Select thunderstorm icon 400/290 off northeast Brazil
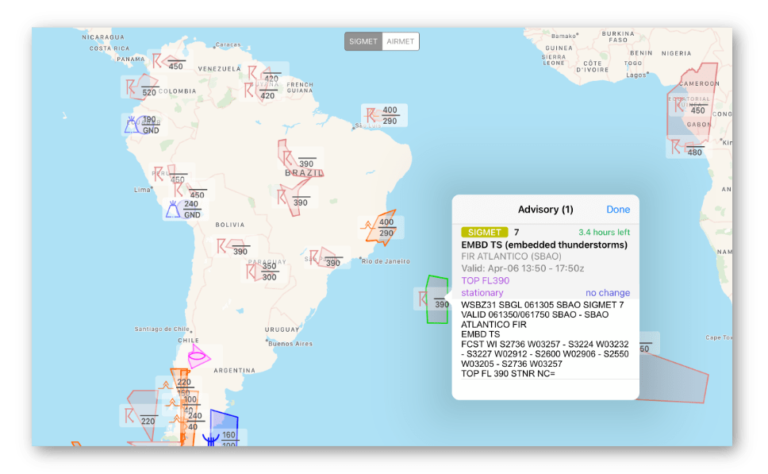This screenshot has height=474, width=768. click(x=372, y=116)
